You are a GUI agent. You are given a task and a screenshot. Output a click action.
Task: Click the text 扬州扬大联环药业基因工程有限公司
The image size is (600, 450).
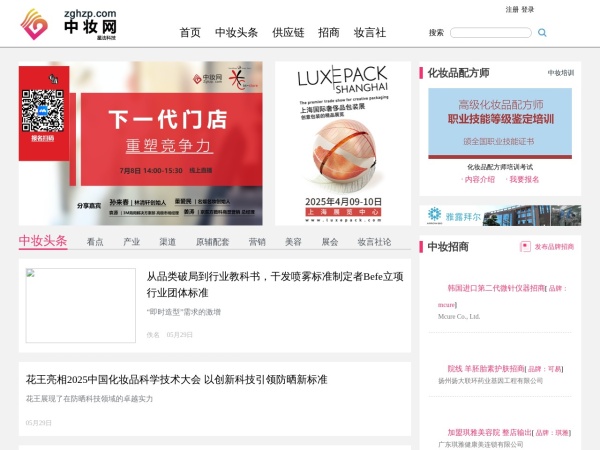click(x=490, y=381)
